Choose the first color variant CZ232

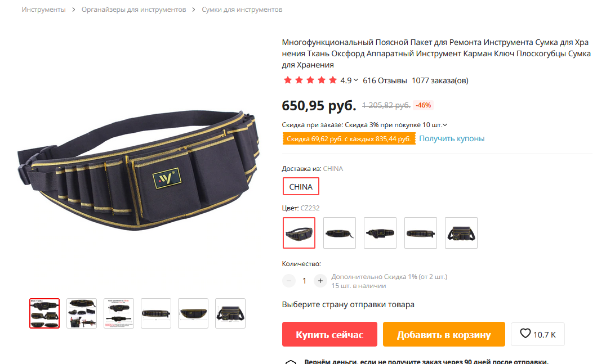click(299, 233)
